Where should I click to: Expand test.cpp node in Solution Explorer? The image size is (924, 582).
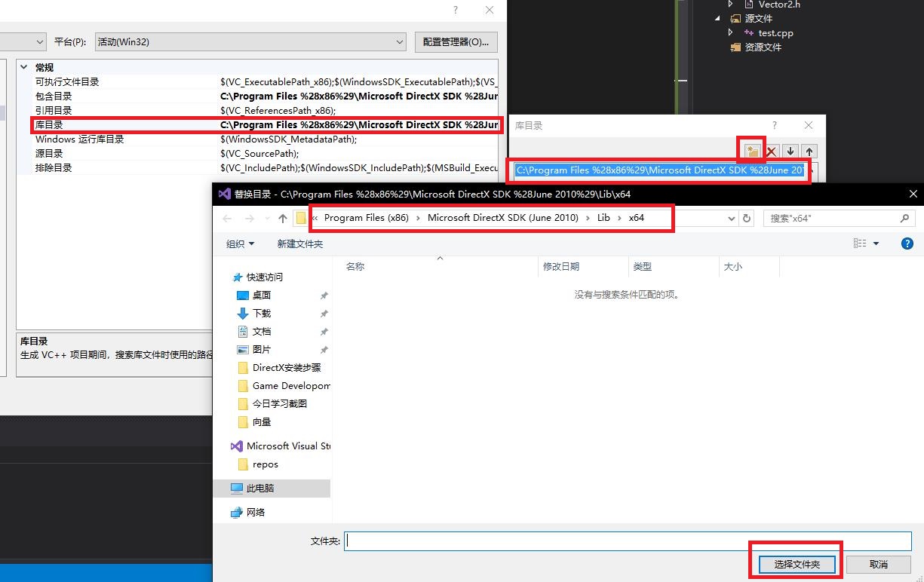[731, 32]
